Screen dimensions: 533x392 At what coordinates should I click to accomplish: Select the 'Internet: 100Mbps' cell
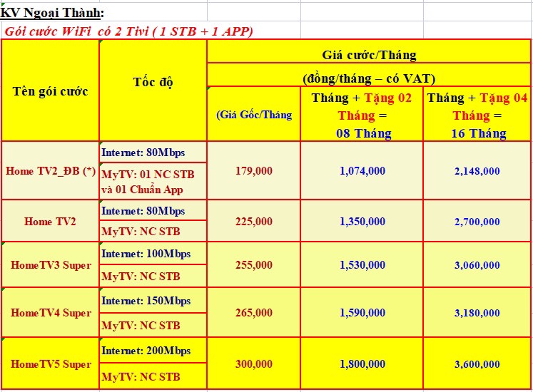[153, 254]
